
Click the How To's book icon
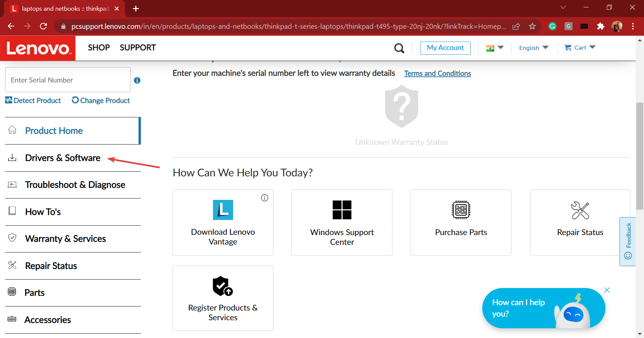(x=12, y=211)
